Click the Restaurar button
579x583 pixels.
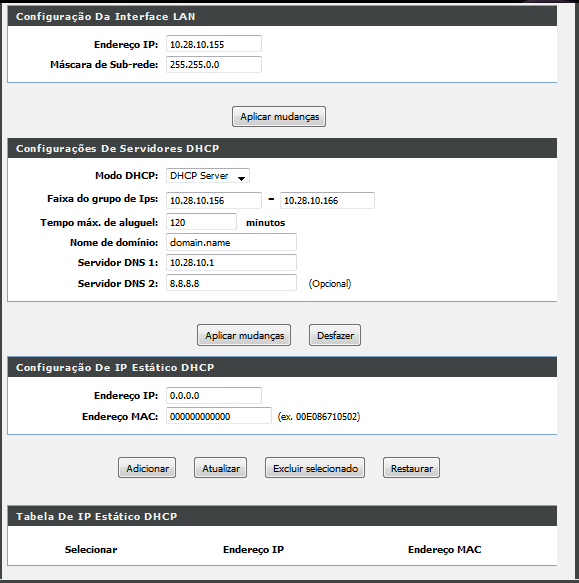click(411, 468)
